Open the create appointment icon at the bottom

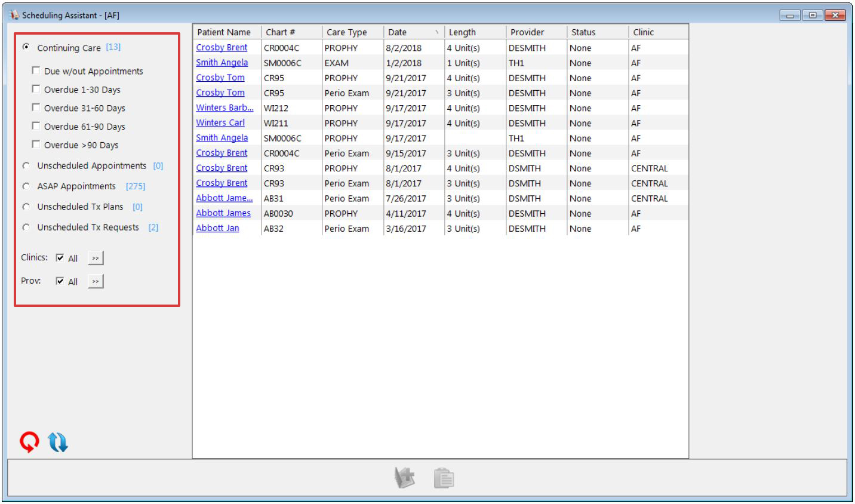coord(405,477)
